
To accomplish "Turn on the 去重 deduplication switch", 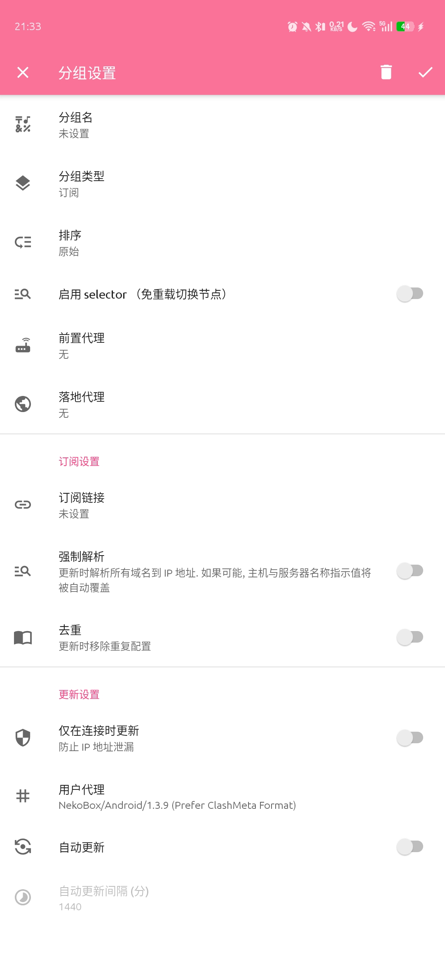I will 410,637.
